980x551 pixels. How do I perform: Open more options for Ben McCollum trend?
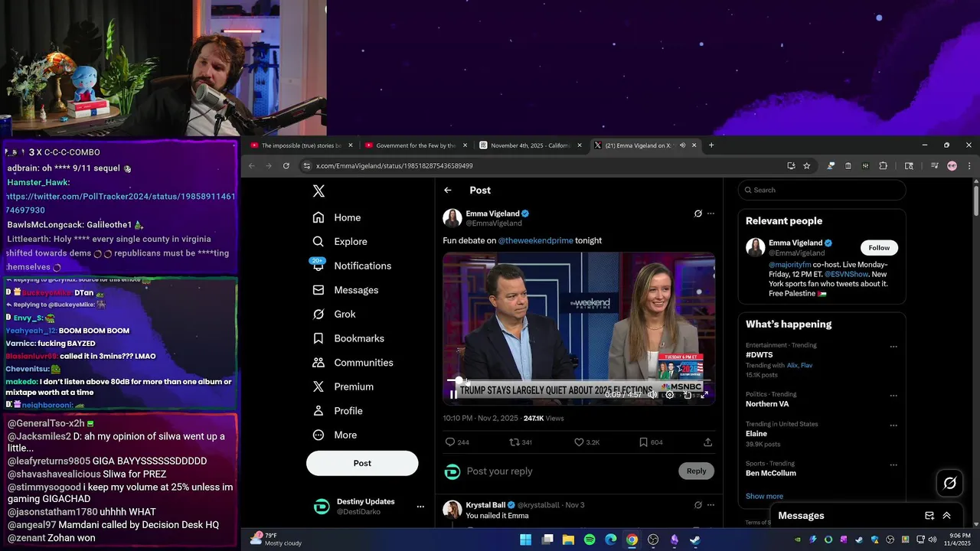pyautogui.click(x=893, y=465)
